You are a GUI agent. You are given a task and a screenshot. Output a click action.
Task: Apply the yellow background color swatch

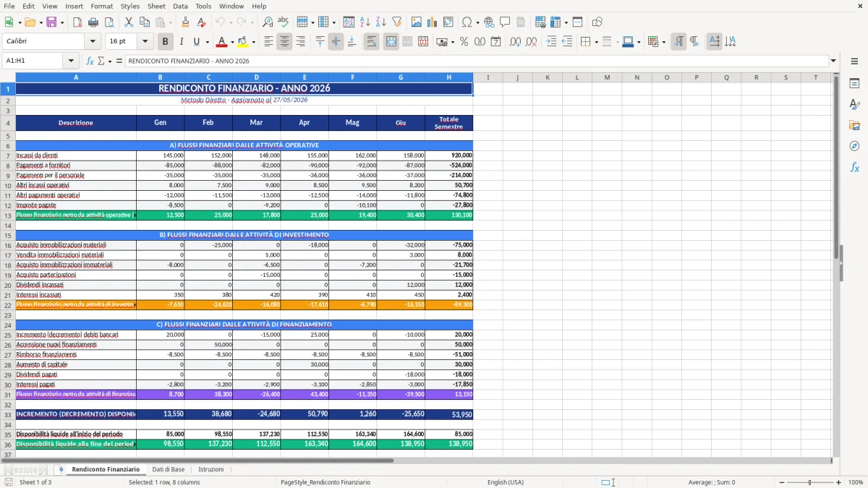coord(244,42)
